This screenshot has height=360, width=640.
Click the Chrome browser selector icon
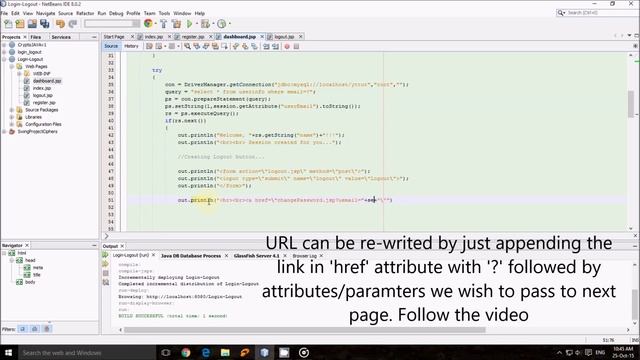148,24
